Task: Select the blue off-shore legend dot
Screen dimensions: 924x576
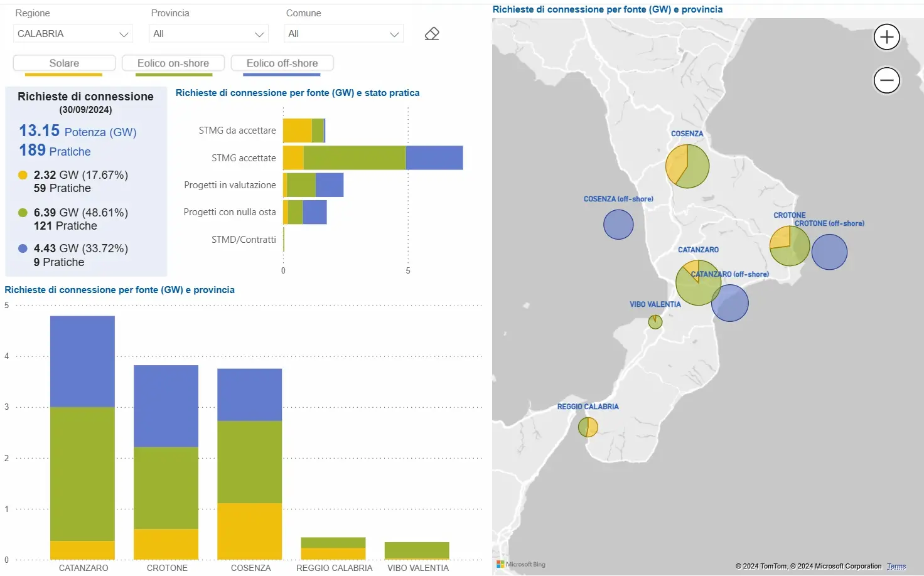Action: pos(23,248)
